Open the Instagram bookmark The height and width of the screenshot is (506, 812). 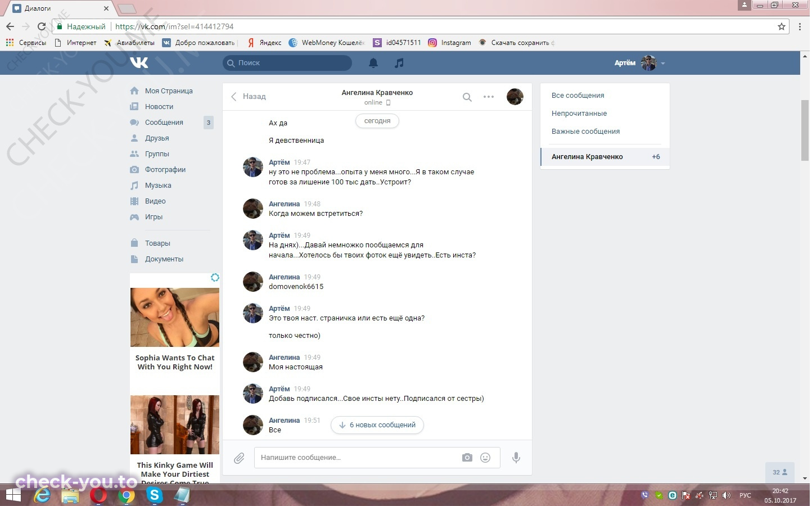click(450, 43)
